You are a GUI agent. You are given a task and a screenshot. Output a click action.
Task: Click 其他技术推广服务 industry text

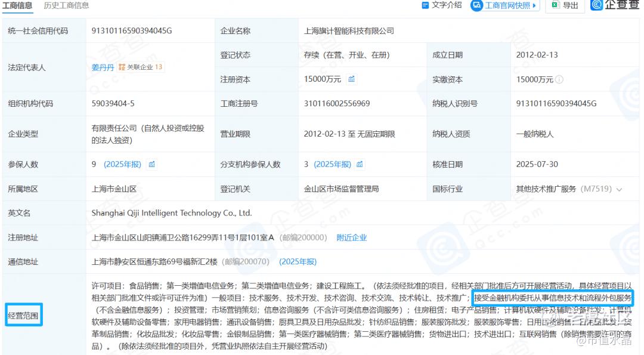tap(546, 189)
